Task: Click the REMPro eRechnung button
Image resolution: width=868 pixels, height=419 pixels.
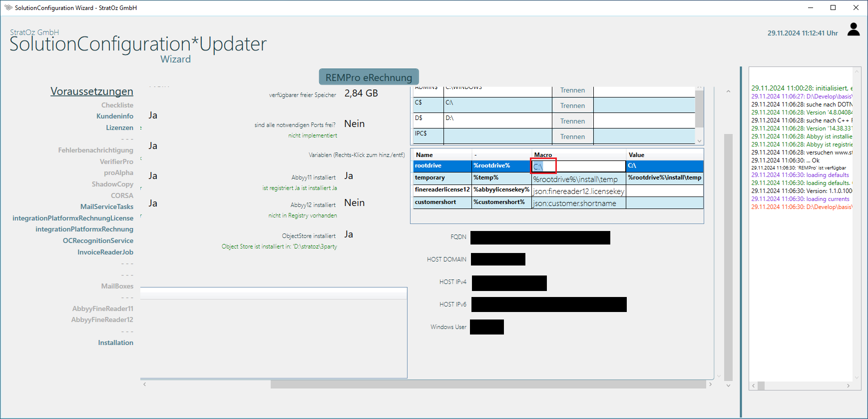Action: coord(369,77)
